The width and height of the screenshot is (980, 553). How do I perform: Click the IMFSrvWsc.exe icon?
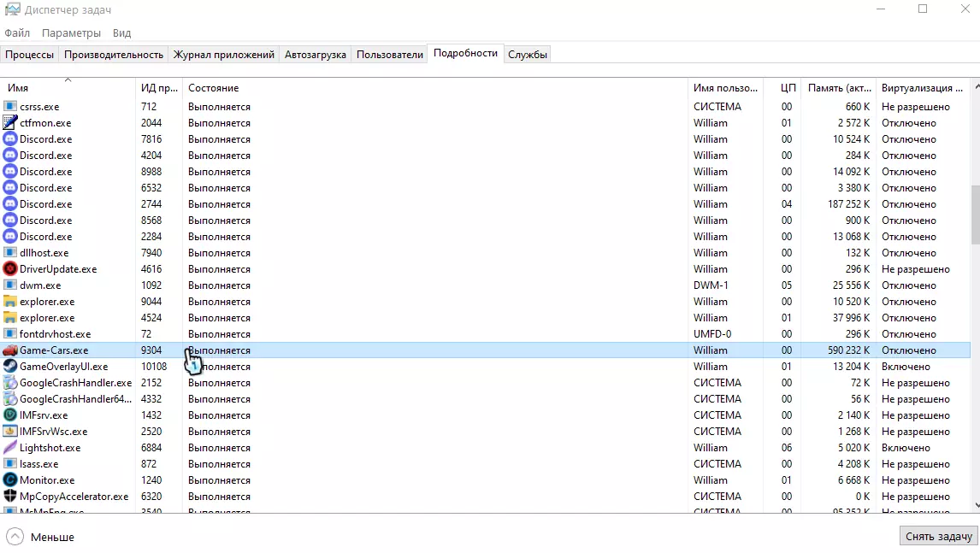(x=10, y=432)
